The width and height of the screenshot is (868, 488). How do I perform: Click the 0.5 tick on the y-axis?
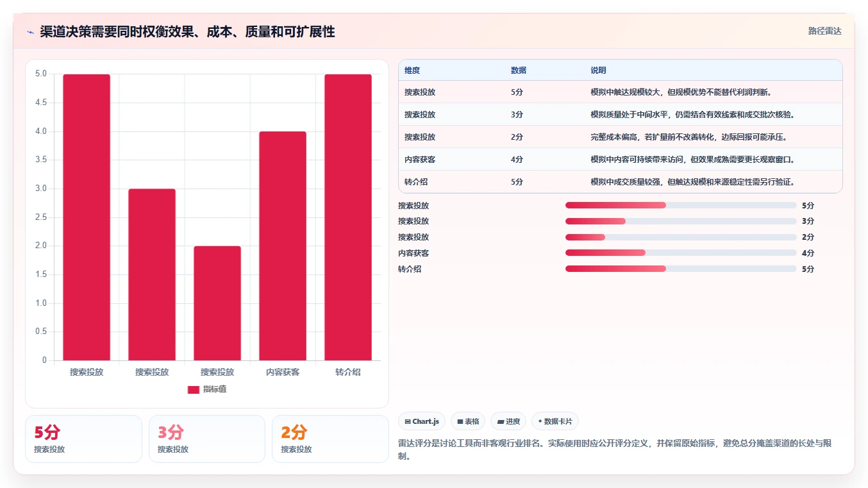point(40,332)
